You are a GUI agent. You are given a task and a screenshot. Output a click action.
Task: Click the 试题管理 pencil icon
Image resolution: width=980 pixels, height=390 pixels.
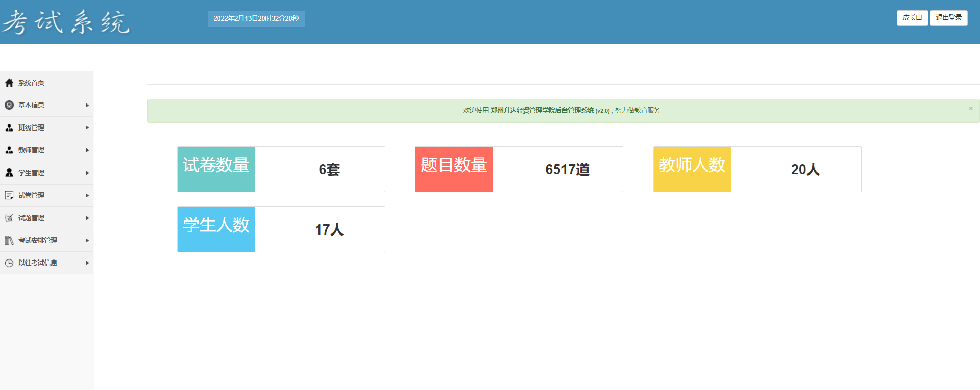click(x=9, y=218)
